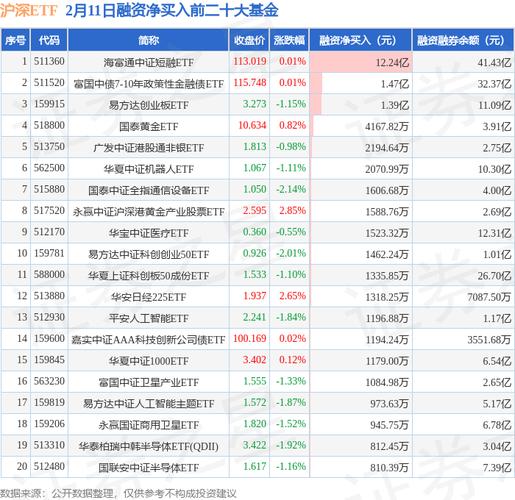515x500 pixels.
Task: Select 华夏中证1000ETF name cell
Action: 148,361
